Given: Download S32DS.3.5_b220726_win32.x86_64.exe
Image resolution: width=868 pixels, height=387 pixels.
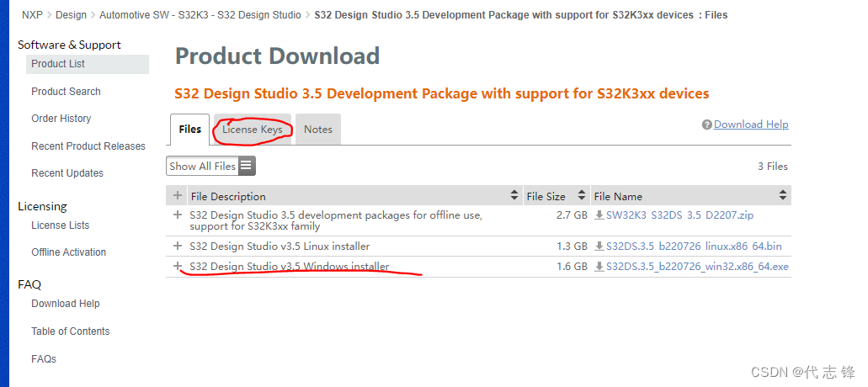Looking at the screenshot, I should 697,267.
